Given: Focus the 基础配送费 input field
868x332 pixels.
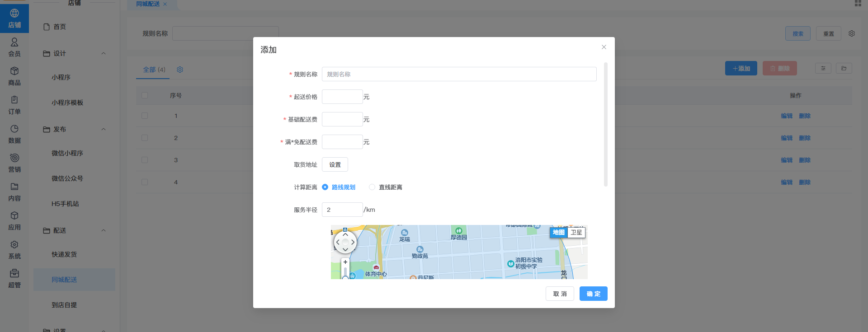Looking at the screenshot, I should (x=342, y=119).
